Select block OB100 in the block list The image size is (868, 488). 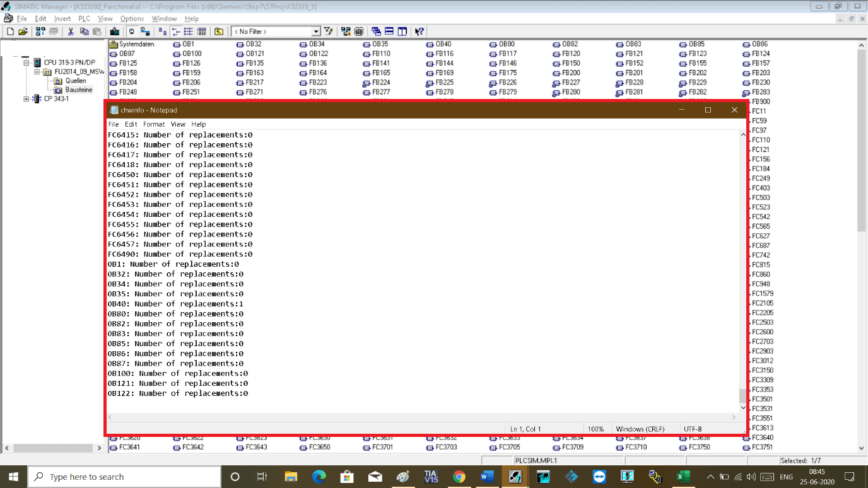click(187, 54)
